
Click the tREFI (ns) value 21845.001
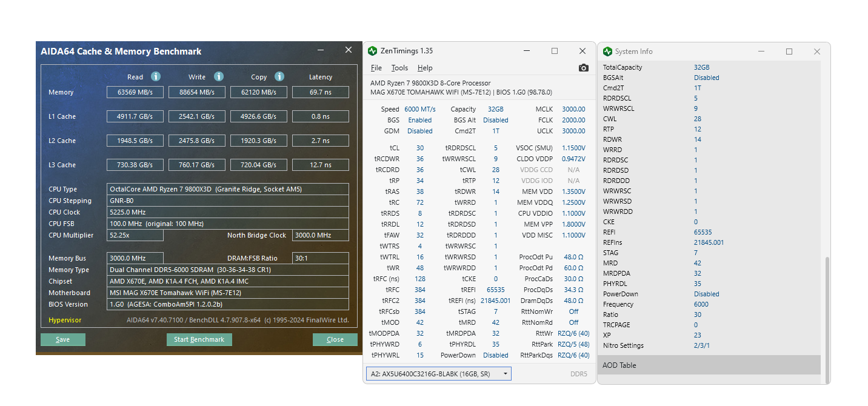(496, 301)
